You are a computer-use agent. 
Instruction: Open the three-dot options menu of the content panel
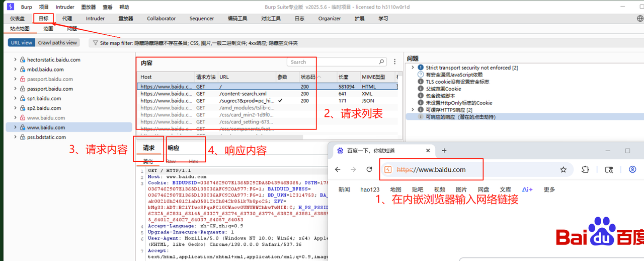(395, 62)
